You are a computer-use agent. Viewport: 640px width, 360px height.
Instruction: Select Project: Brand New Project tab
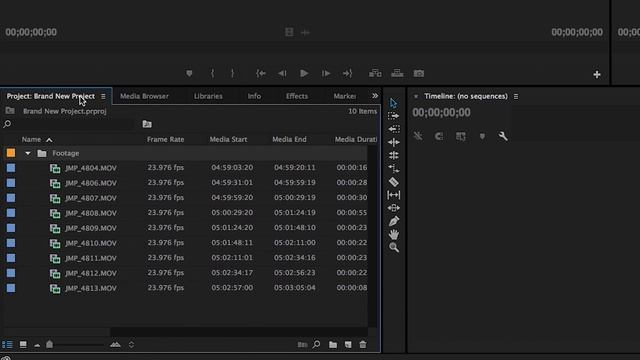coord(51,96)
